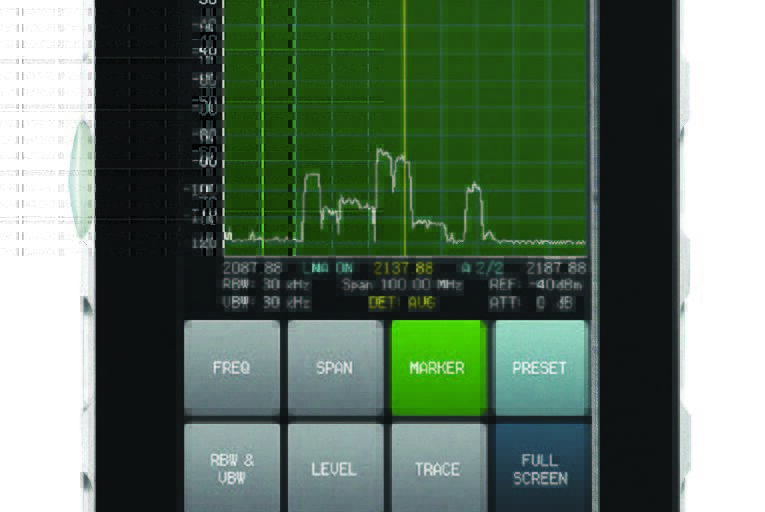The image size is (765, 512).
Task: Click the center frequency 2137.88 readout
Action: [x=403, y=269]
